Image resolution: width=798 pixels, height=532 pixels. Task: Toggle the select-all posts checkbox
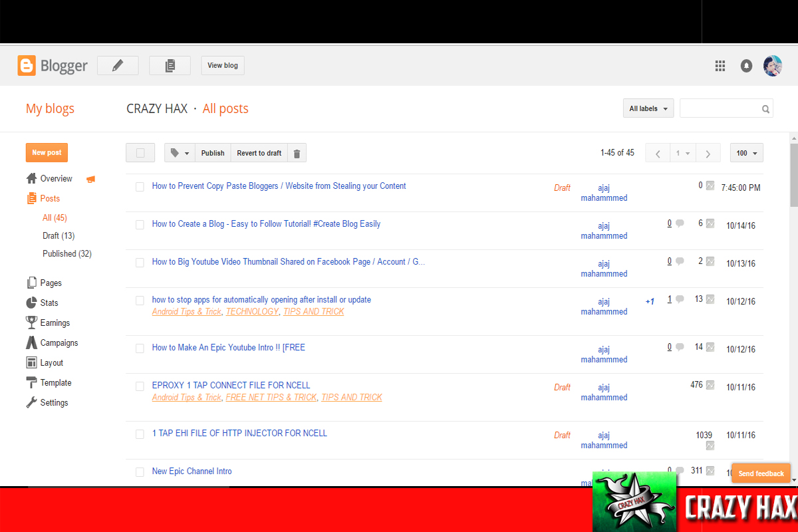pyautogui.click(x=140, y=153)
